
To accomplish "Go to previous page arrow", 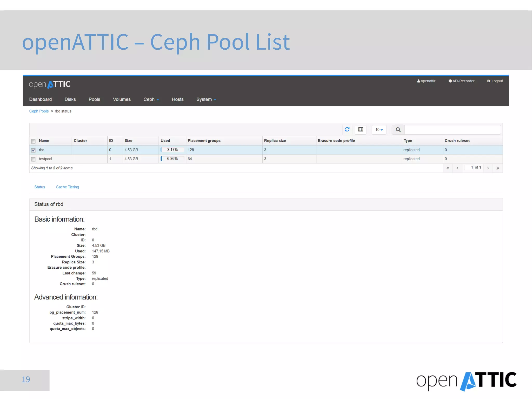I will (457, 168).
